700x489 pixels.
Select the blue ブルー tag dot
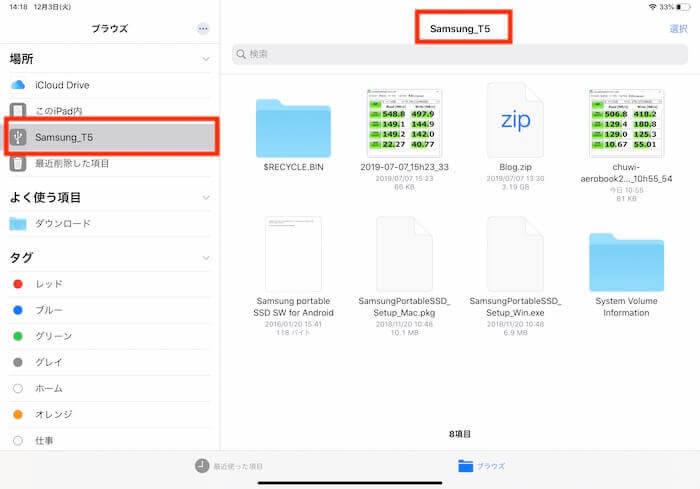[18, 310]
